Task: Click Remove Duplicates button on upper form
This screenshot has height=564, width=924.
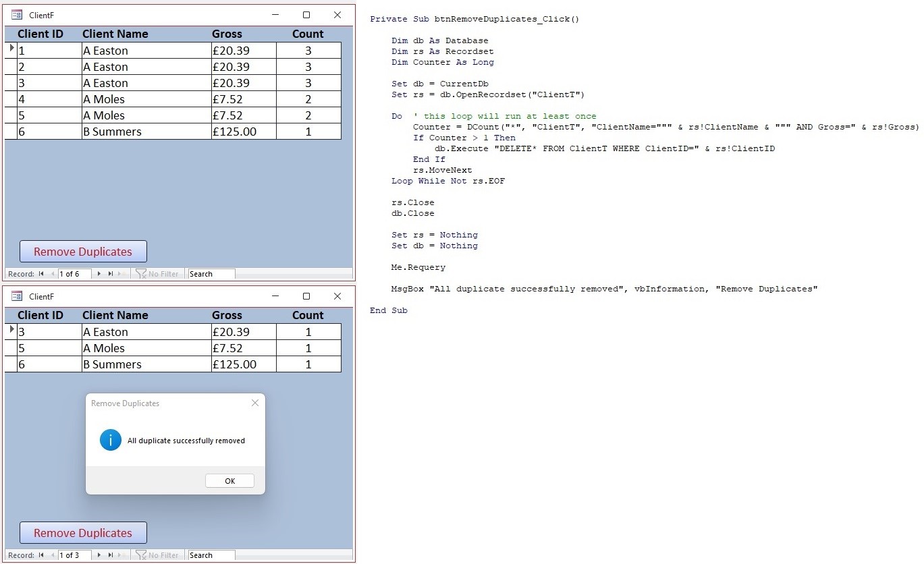Action: tap(83, 252)
